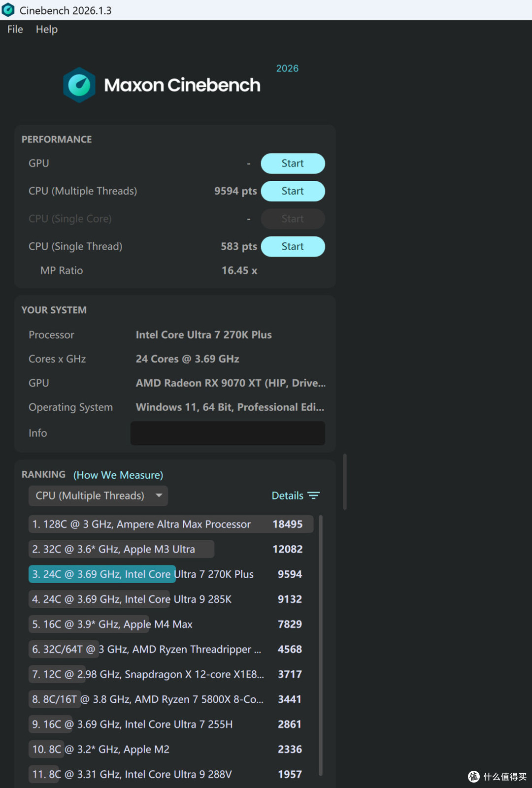The width and height of the screenshot is (532, 788).
Task: Select the Intel Core Ultra 7 270K Plus ranking row
Action: click(170, 574)
